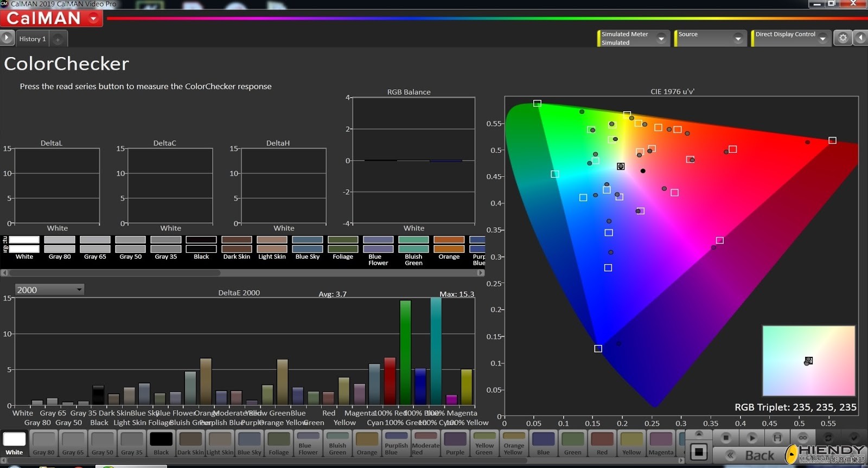Viewport: 868px width, 468px height.
Task: Click the left arrow panel collapse icon
Action: (x=860, y=38)
